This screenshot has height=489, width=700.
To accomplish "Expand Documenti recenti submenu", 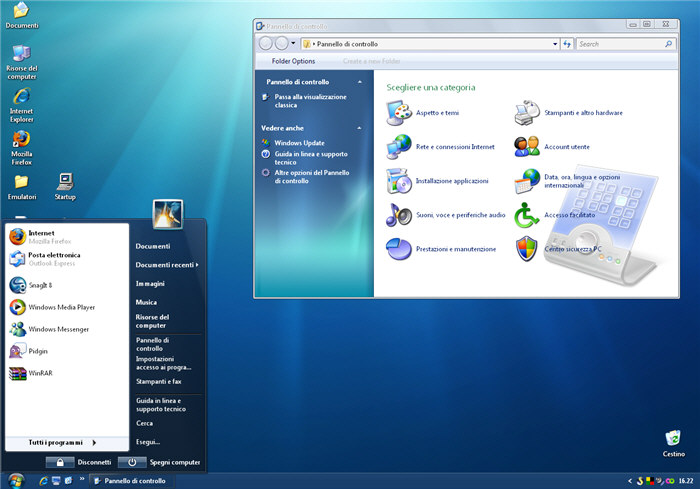I will (167, 265).
